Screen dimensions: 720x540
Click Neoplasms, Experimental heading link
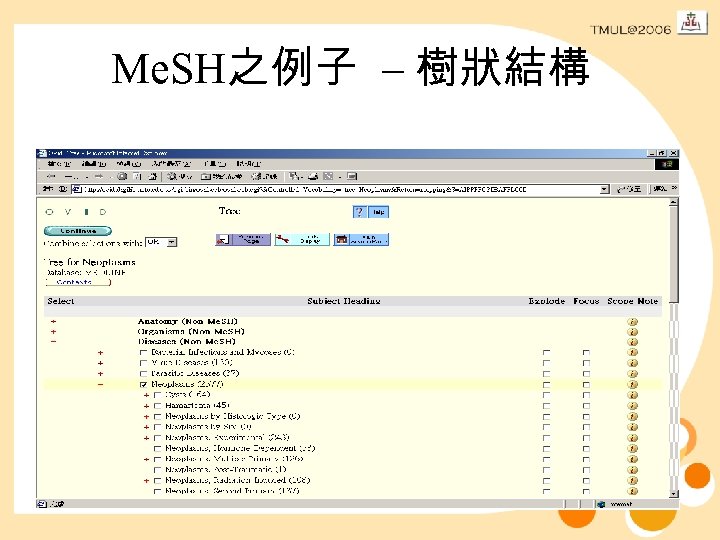coord(227,438)
